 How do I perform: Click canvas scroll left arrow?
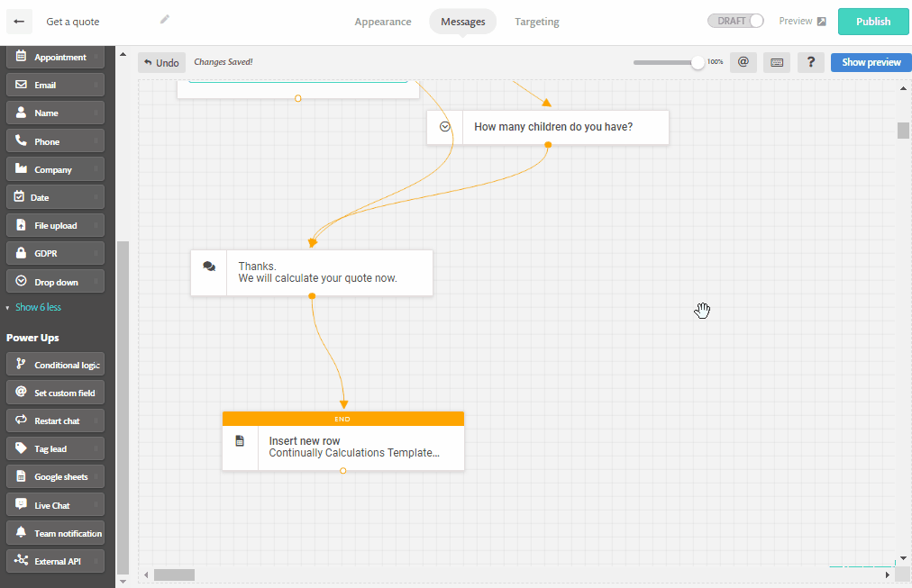coord(146,574)
